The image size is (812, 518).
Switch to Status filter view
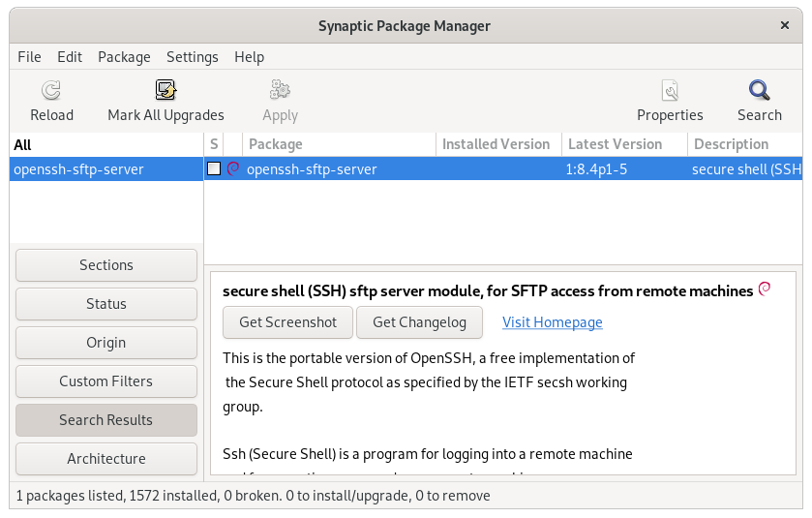coord(106,304)
